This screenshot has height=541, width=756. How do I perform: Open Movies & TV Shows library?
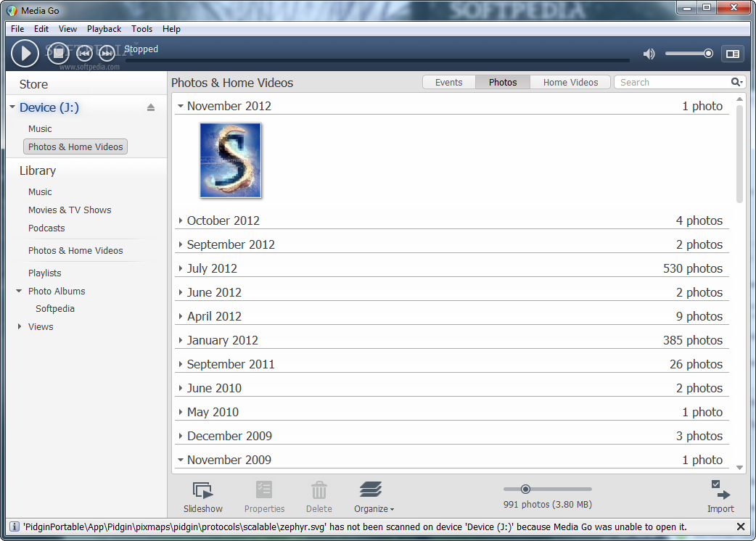click(70, 210)
